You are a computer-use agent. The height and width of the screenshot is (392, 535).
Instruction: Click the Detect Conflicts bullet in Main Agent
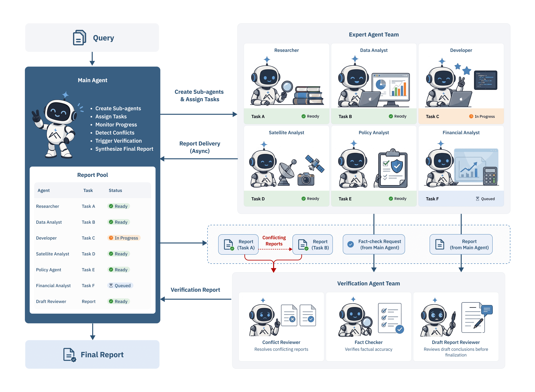(115, 133)
